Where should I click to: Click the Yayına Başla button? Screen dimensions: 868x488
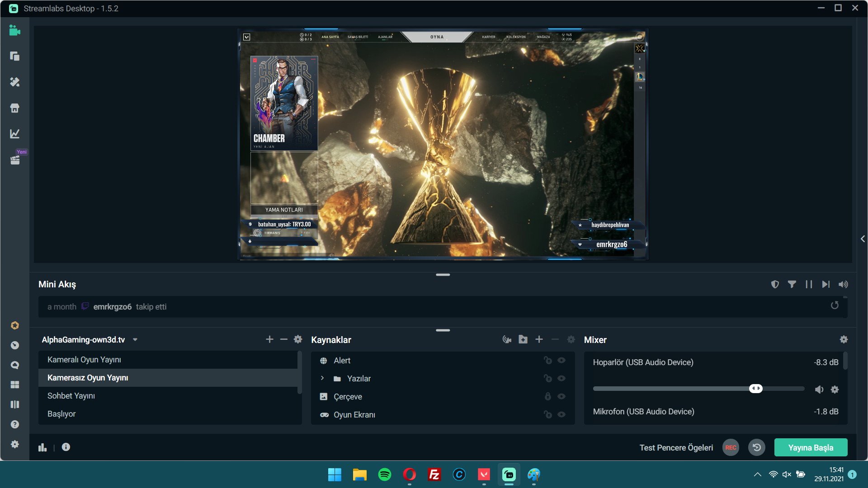click(x=811, y=447)
